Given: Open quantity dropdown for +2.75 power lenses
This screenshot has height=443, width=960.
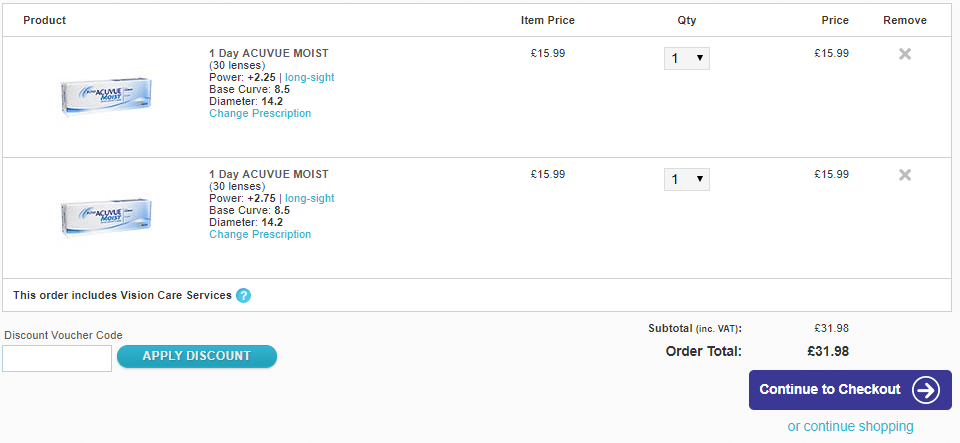Looking at the screenshot, I should click(x=687, y=180).
